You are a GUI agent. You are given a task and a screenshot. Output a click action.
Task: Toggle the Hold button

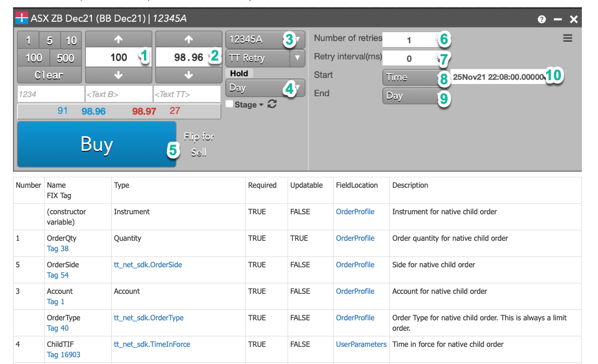pos(239,74)
